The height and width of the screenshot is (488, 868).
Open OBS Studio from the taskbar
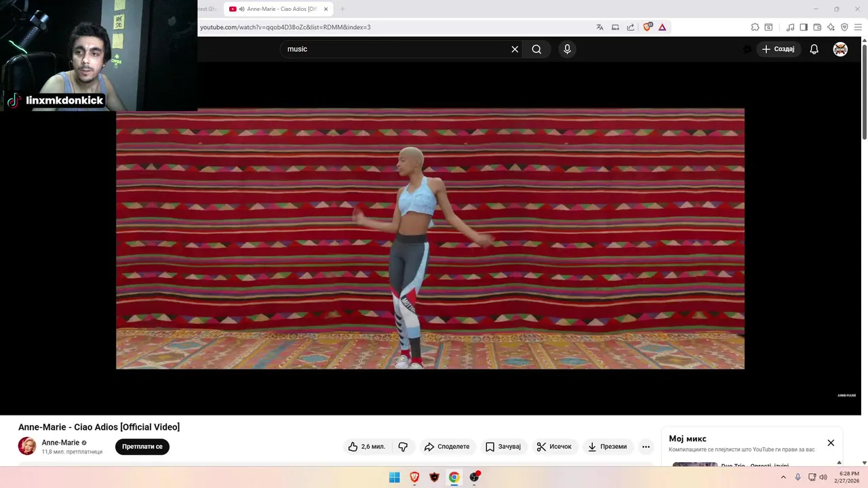point(474,477)
